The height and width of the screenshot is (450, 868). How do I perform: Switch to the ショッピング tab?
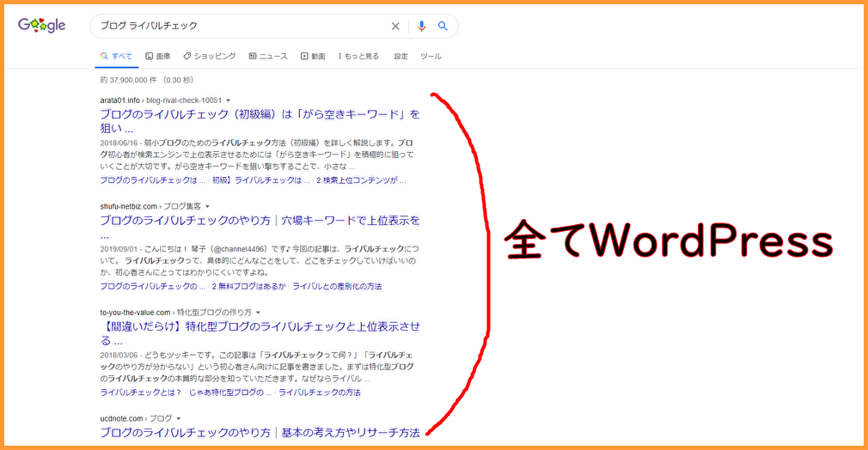(x=210, y=57)
